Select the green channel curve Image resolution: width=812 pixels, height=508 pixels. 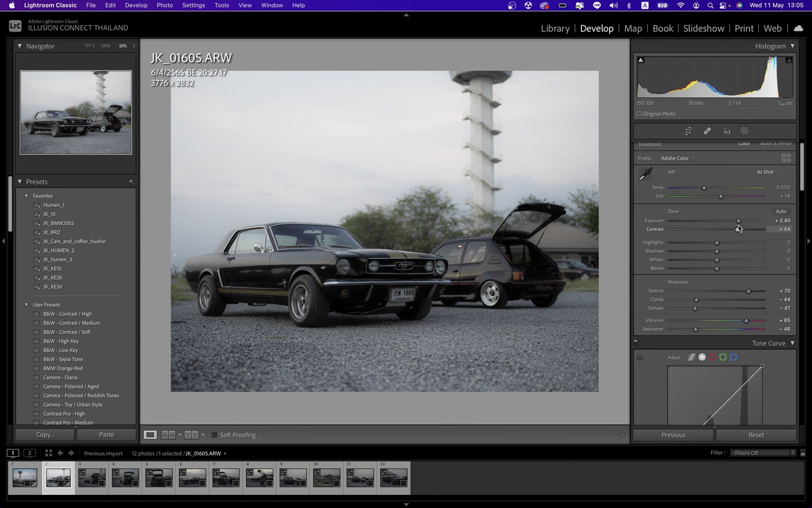(x=723, y=357)
